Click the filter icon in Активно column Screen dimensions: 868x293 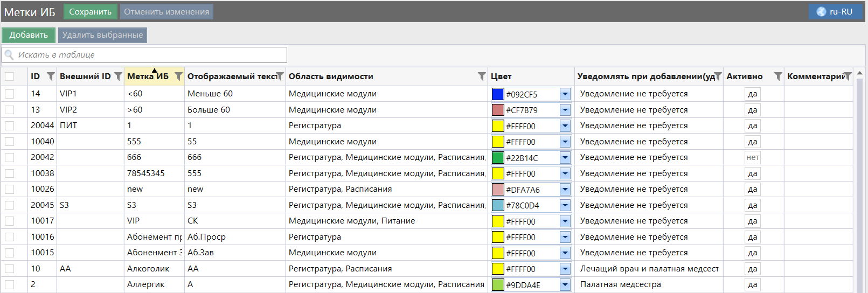point(778,76)
